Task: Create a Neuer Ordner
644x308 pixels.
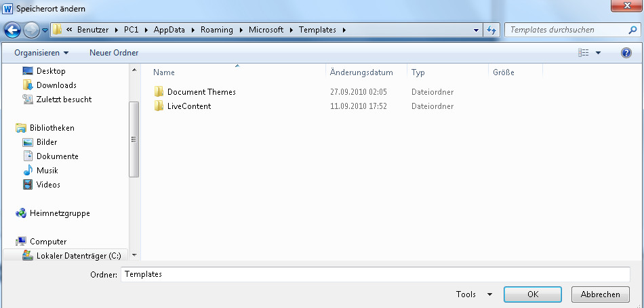Action: tap(114, 53)
